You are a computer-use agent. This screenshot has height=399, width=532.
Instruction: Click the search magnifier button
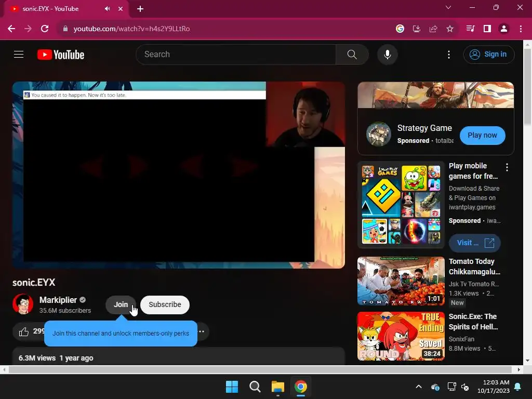[x=352, y=54]
